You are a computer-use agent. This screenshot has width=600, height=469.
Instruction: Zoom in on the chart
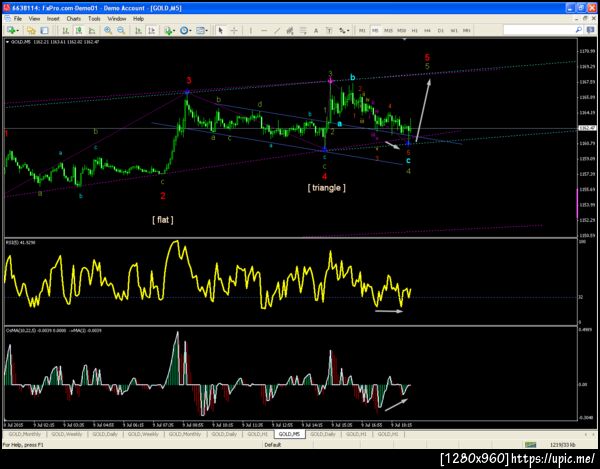[x=108, y=31]
